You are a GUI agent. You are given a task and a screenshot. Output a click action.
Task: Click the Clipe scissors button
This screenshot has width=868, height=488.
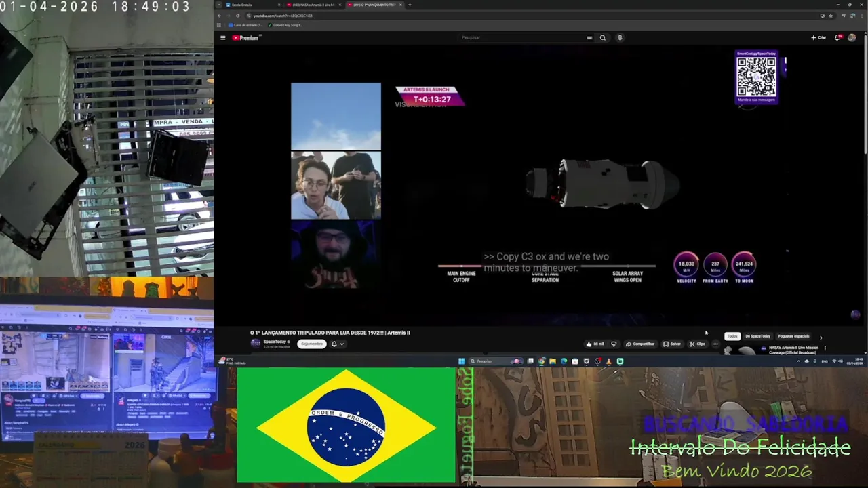coord(697,344)
